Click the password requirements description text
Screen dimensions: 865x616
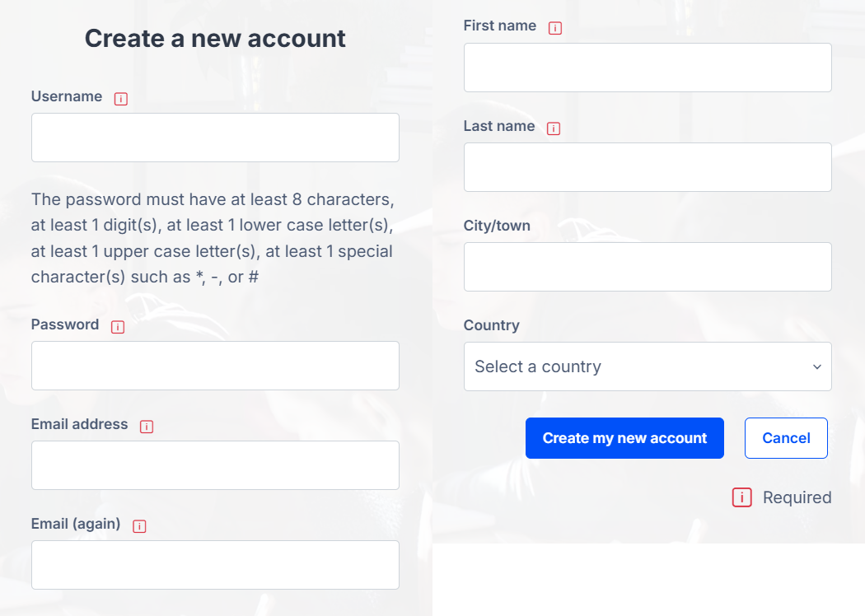213,238
